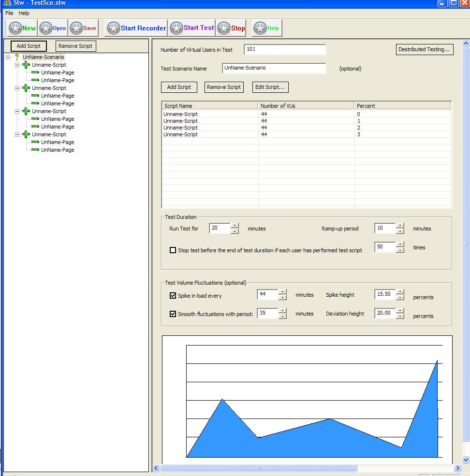This screenshot has height=476, width=470.
Task: Click the Save toolbar icon
Action: pos(83,28)
